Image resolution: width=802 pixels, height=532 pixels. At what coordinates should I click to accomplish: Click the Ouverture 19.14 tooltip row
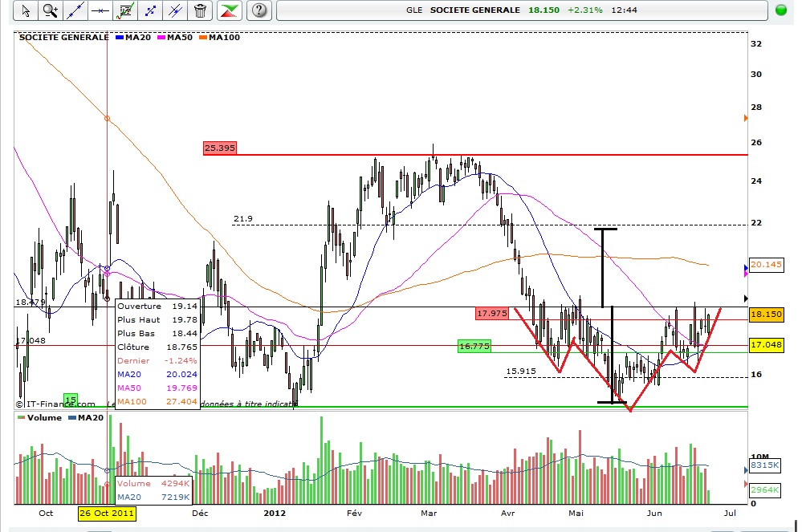point(157,306)
